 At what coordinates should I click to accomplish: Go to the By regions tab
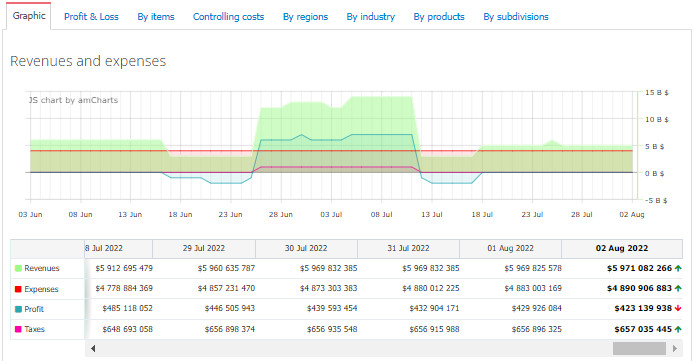(x=305, y=17)
